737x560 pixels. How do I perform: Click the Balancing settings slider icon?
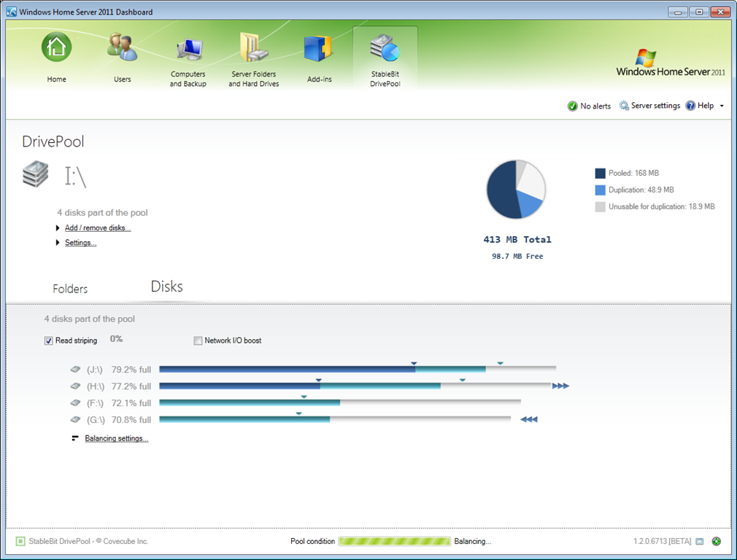74,438
